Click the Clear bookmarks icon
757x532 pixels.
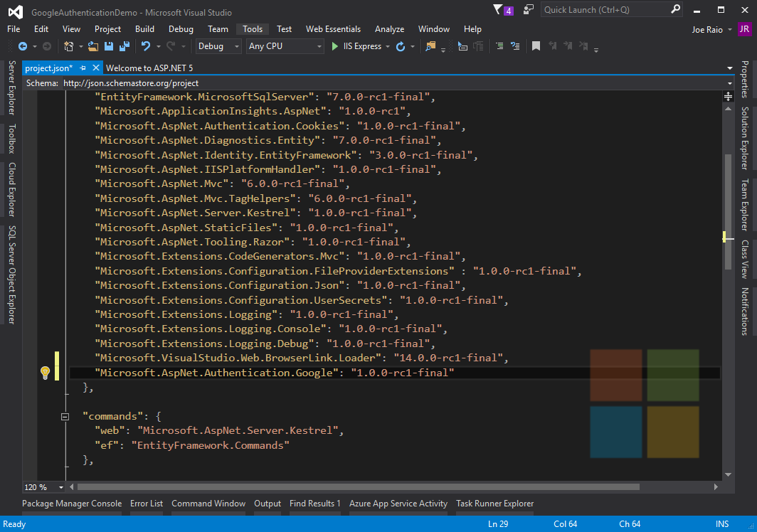click(x=583, y=46)
